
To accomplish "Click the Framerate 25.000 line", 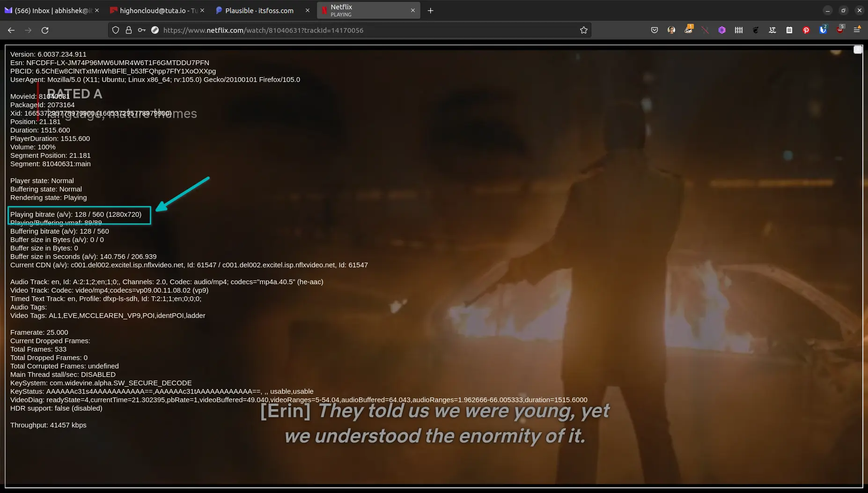I will tap(39, 332).
